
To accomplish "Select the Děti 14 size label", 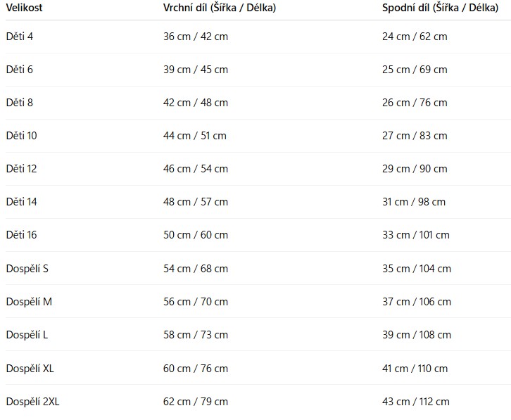I will [22, 202].
